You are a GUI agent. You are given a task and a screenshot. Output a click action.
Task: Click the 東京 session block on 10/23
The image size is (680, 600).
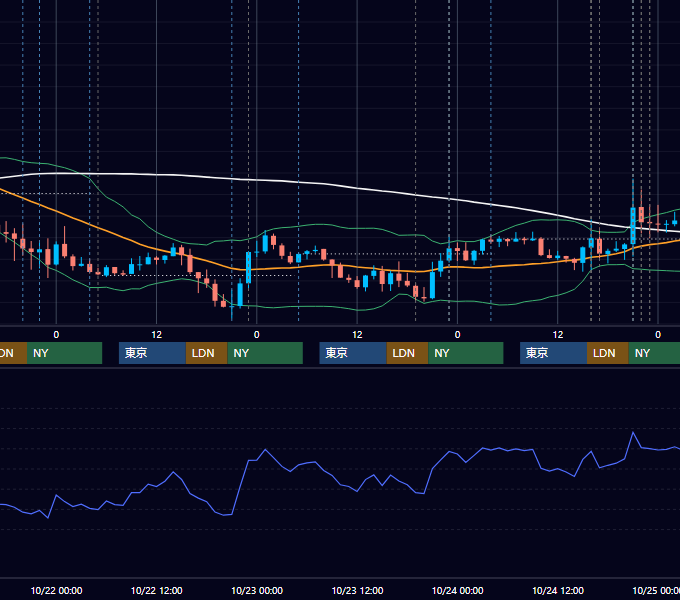click(x=353, y=353)
